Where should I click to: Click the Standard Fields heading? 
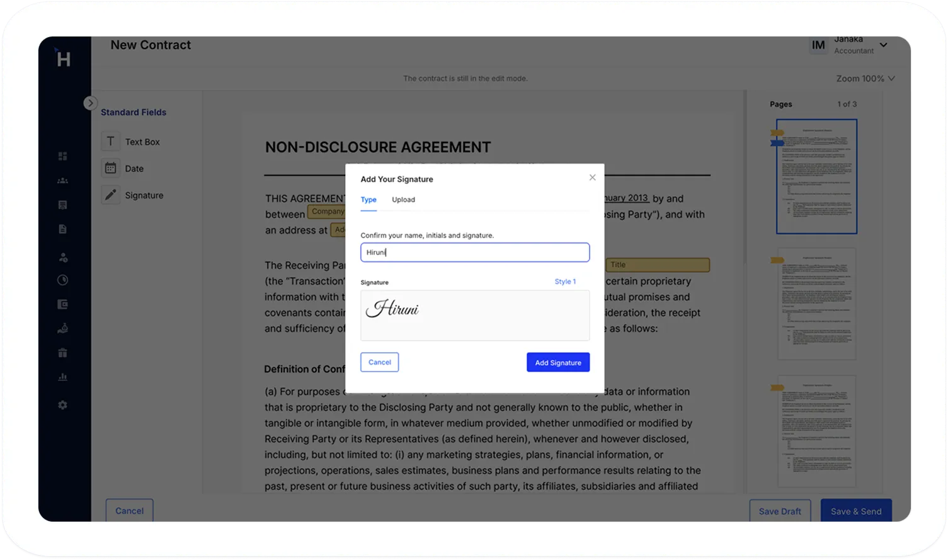(x=134, y=112)
